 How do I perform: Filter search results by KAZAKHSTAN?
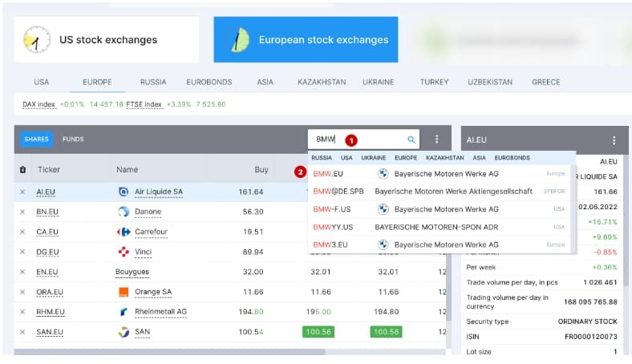(445, 158)
